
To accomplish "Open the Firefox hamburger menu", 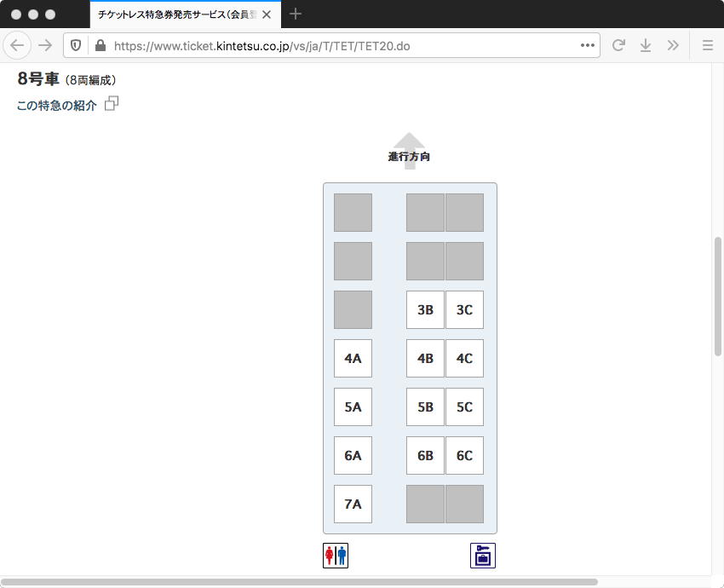I will (x=707, y=45).
